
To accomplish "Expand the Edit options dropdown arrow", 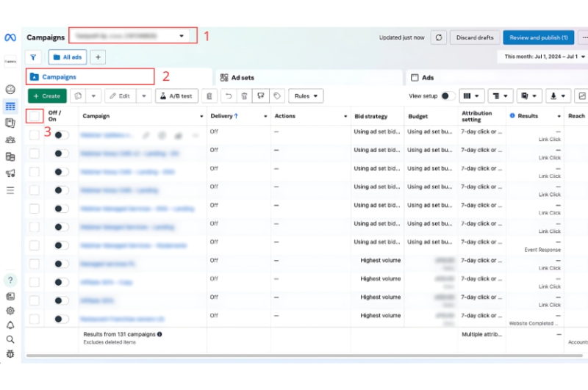I will pos(144,96).
